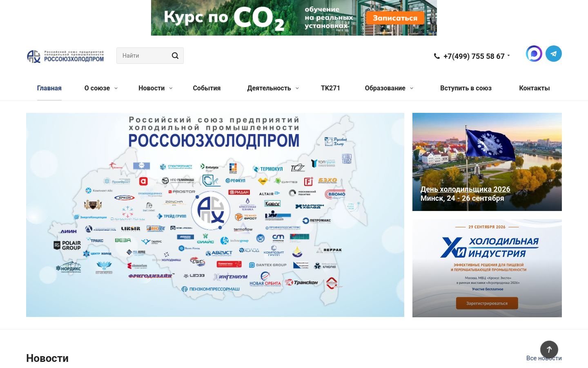Click the Новости section heading
The height and width of the screenshot is (368, 588).
(x=47, y=358)
